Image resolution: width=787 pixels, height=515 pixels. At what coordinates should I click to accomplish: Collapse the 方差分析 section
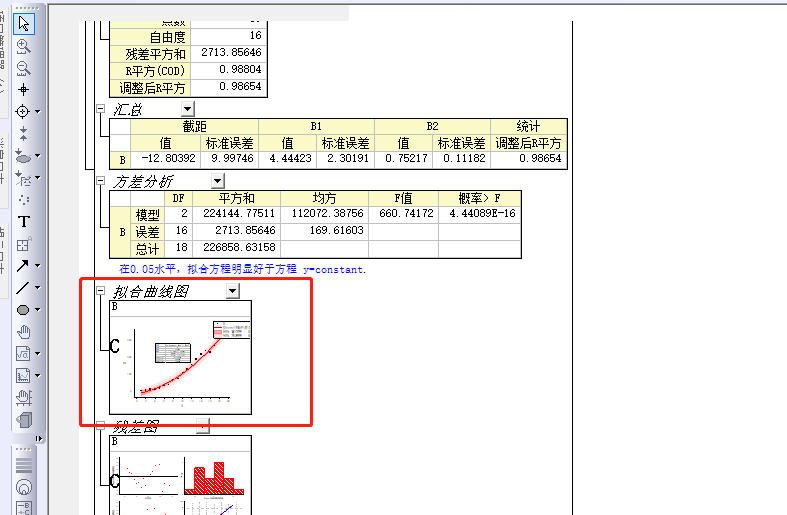100,181
